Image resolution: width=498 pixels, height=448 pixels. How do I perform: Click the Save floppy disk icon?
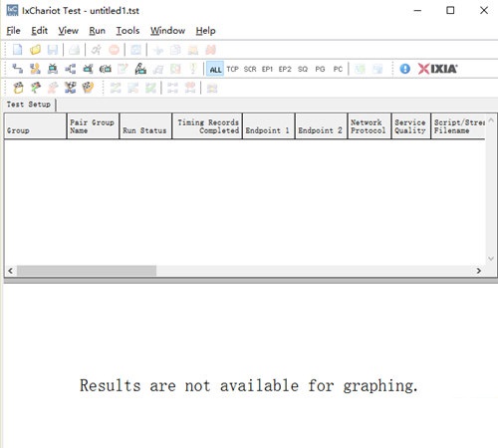pyautogui.click(x=53, y=50)
